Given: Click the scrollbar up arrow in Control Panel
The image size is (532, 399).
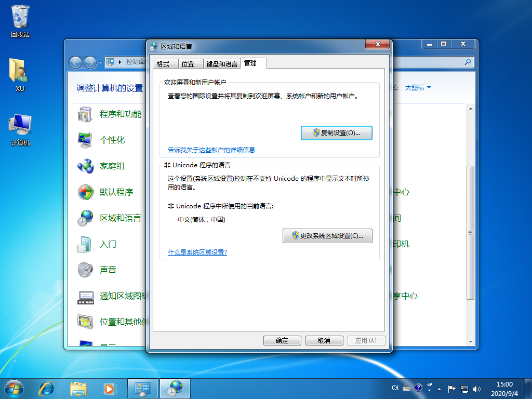Looking at the screenshot, I should coord(470,109).
